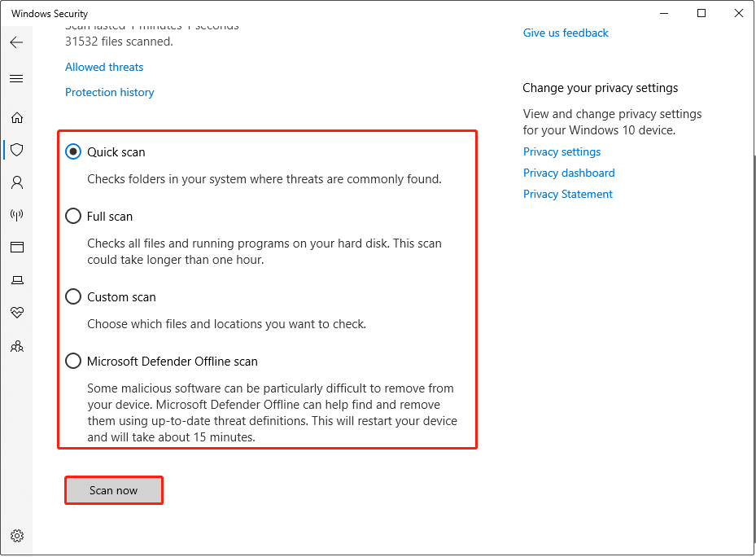
Task: Expand the navigation menu with hamburger icon
Action: click(17, 78)
